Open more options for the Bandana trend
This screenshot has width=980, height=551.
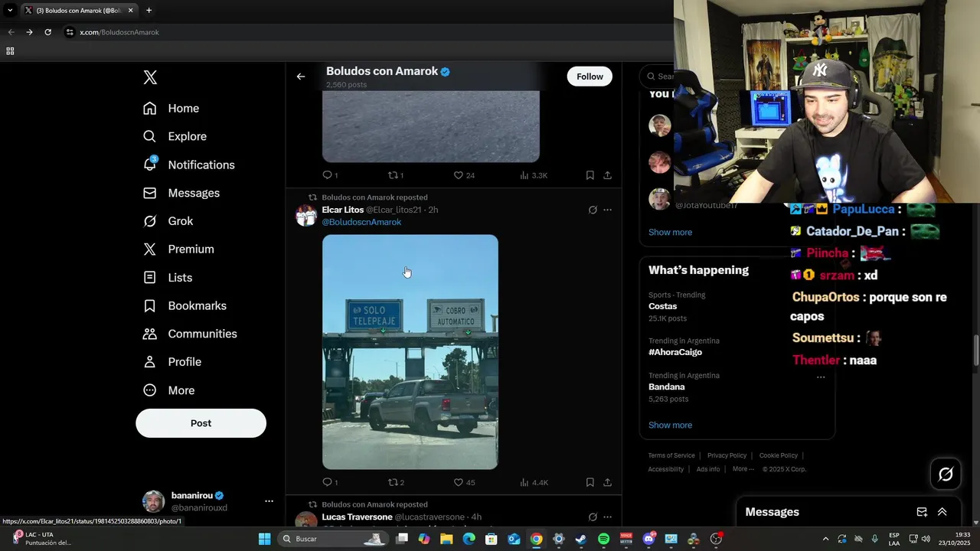coord(821,377)
